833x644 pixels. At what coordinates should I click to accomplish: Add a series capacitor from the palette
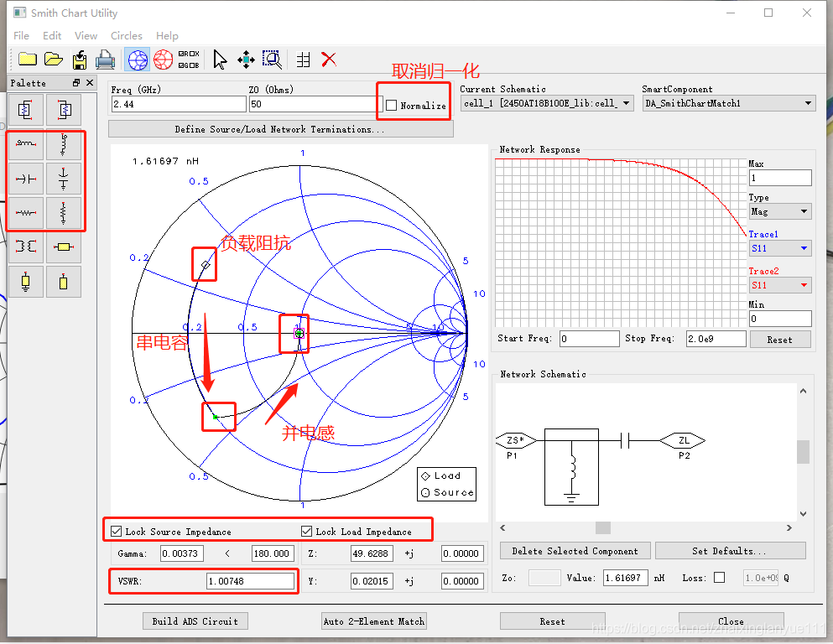(x=25, y=179)
